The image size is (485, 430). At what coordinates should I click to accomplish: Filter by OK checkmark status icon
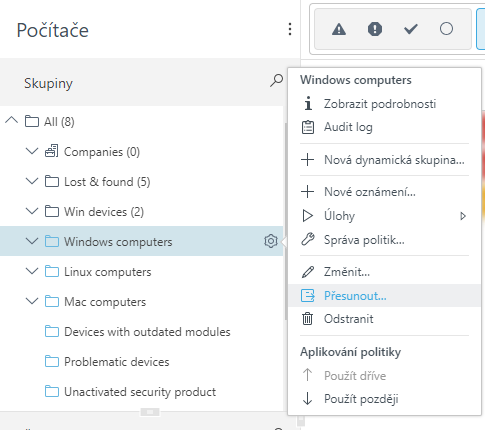click(x=411, y=29)
